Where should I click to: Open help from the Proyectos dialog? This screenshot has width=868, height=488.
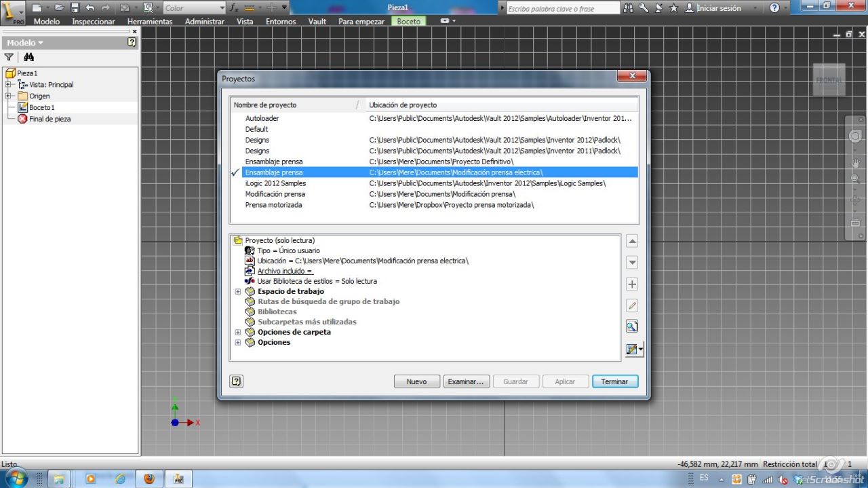click(236, 381)
